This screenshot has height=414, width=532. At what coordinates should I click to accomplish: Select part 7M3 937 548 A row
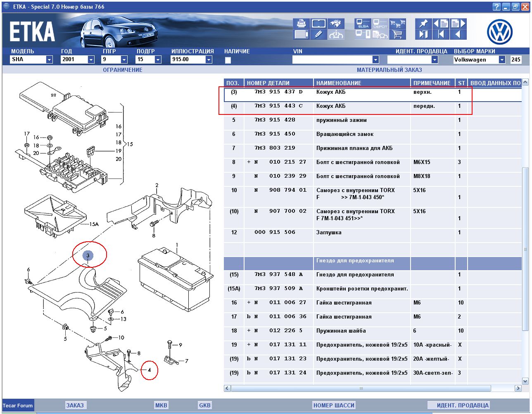[373, 277]
